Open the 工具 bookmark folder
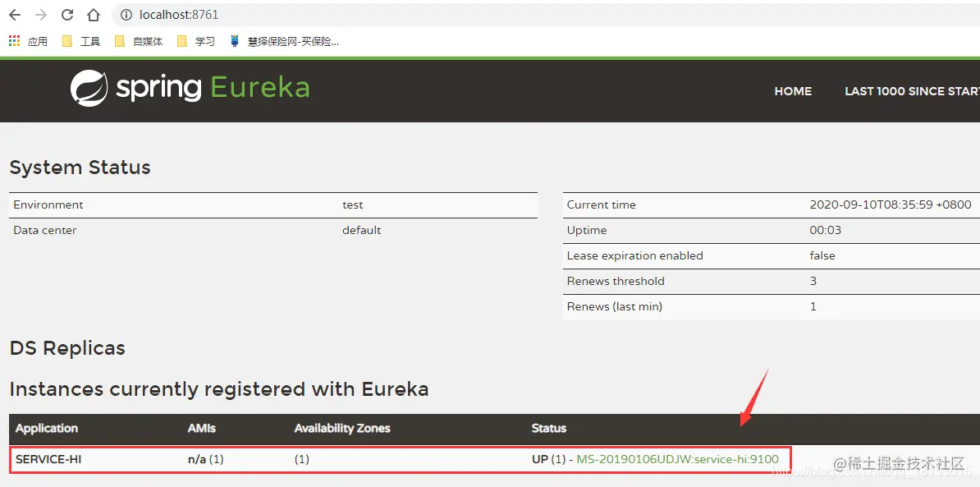 point(81,41)
